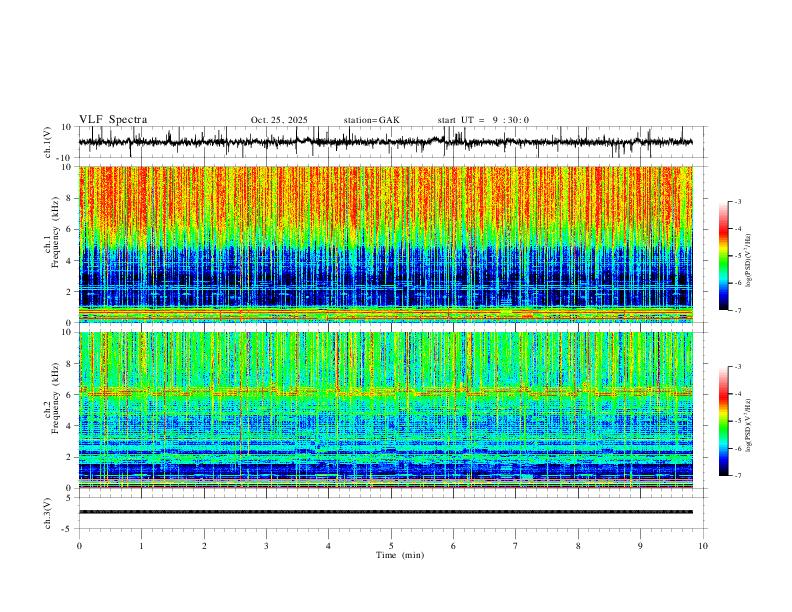Click the 'start UT = 9 :30: 0' label
792x612 pixels.
tap(483, 120)
